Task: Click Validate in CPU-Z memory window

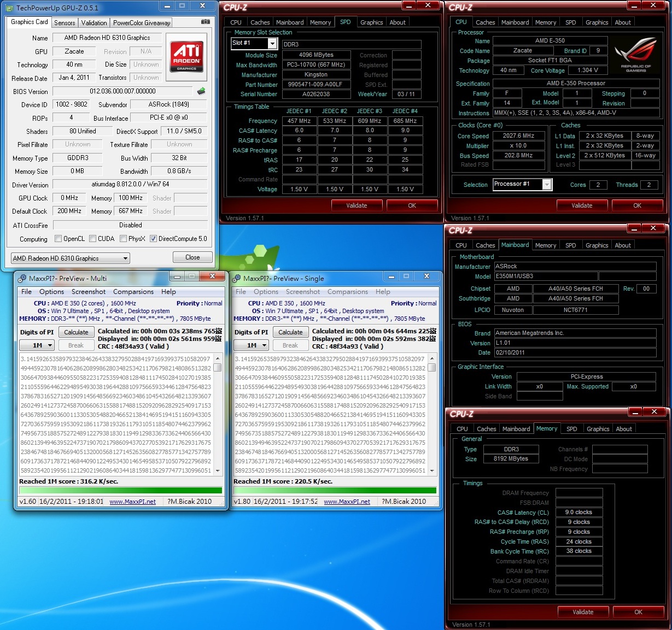Action: coord(583,612)
